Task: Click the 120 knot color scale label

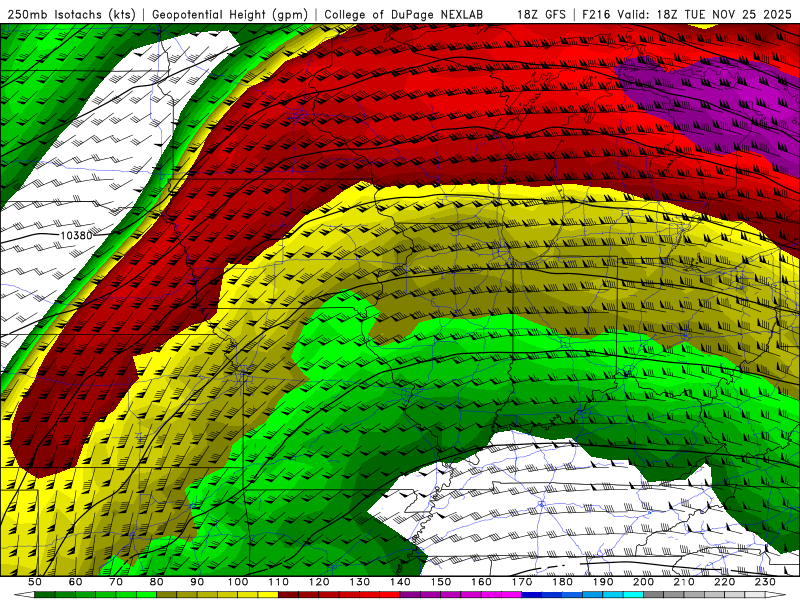Action: point(319,582)
